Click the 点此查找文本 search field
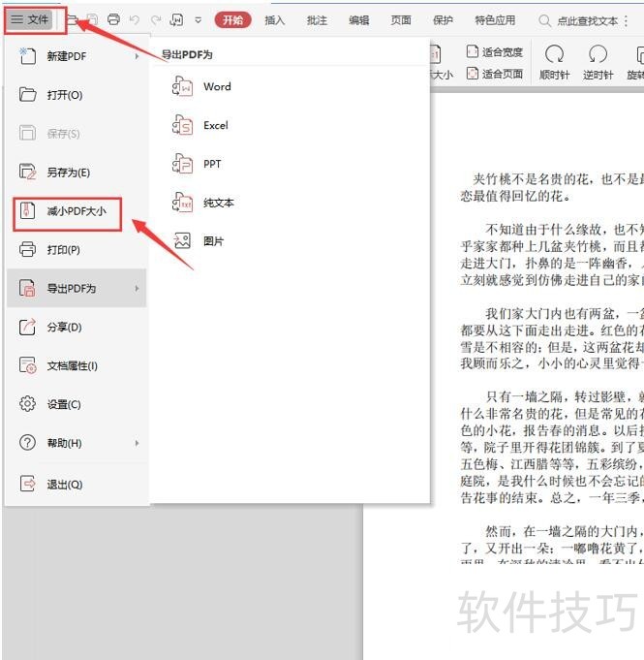 578,20
